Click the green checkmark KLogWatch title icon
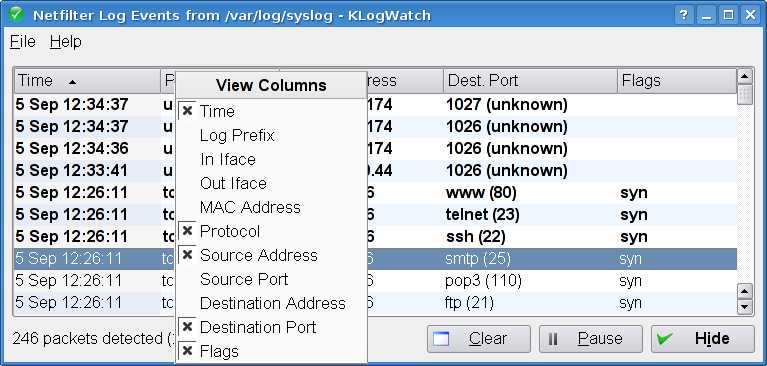Screen dimensions: 767x366 coord(17,14)
